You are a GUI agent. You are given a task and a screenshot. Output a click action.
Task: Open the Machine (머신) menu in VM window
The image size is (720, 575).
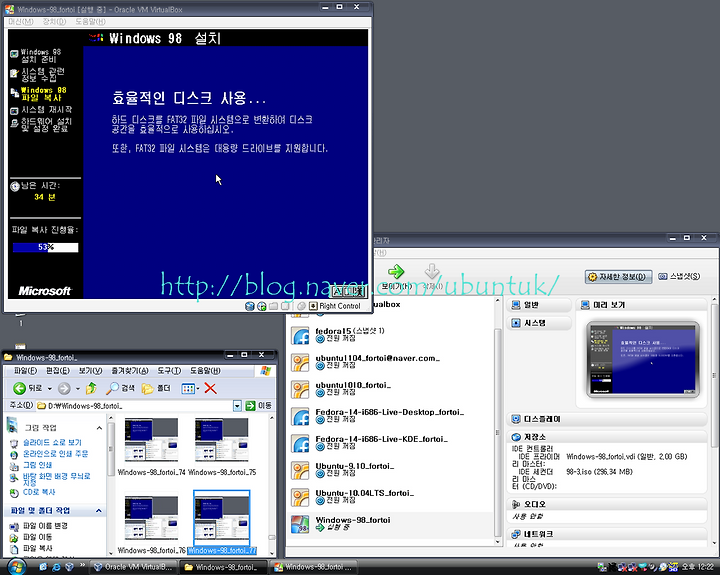click(x=21, y=22)
